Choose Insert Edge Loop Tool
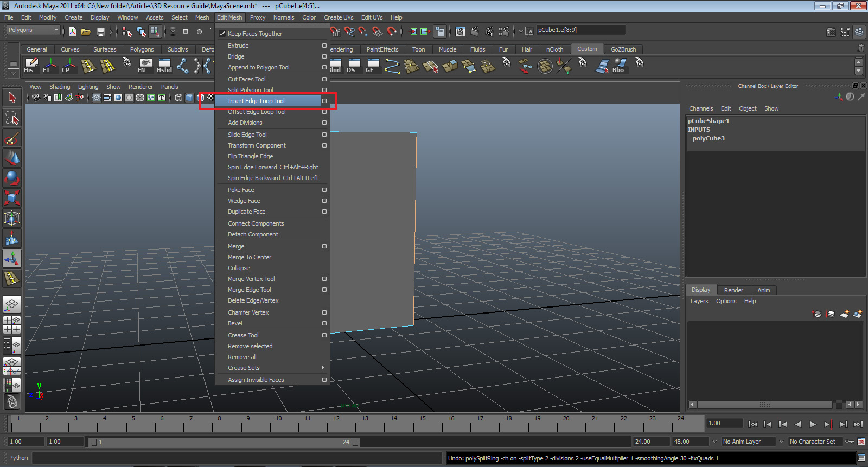The image size is (868, 467). pyautogui.click(x=256, y=101)
